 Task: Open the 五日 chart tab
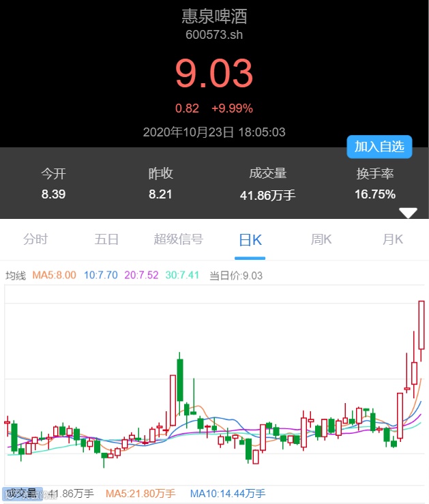click(106, 239)
